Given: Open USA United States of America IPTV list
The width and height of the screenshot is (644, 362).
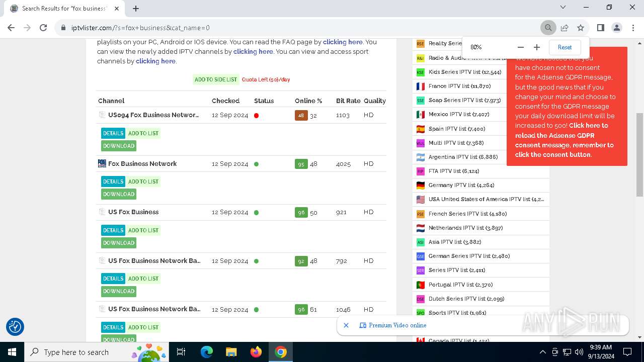Looking at the screenshot, I should (486, 199).
